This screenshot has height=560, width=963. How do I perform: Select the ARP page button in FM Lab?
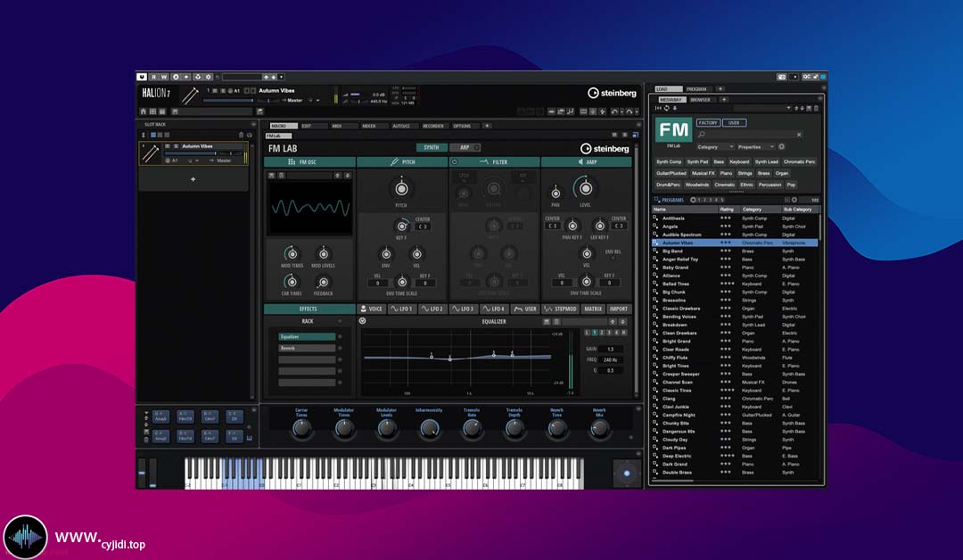(465, 147)
